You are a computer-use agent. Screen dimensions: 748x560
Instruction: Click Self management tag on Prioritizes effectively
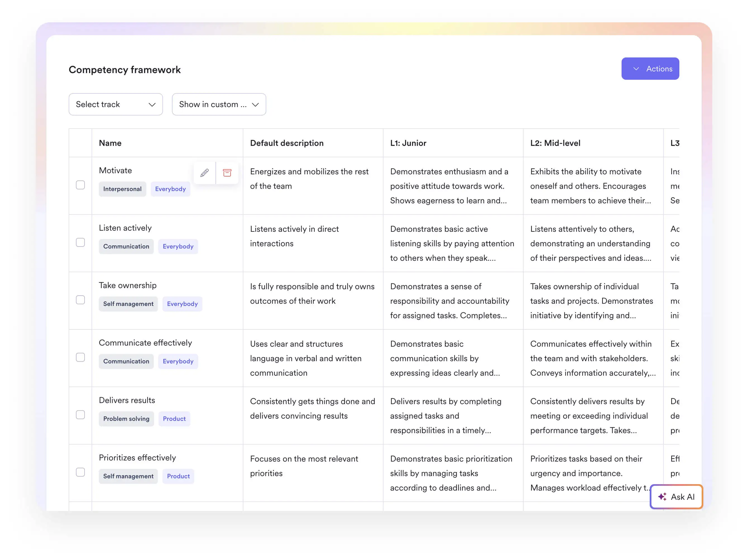(128, 476)
